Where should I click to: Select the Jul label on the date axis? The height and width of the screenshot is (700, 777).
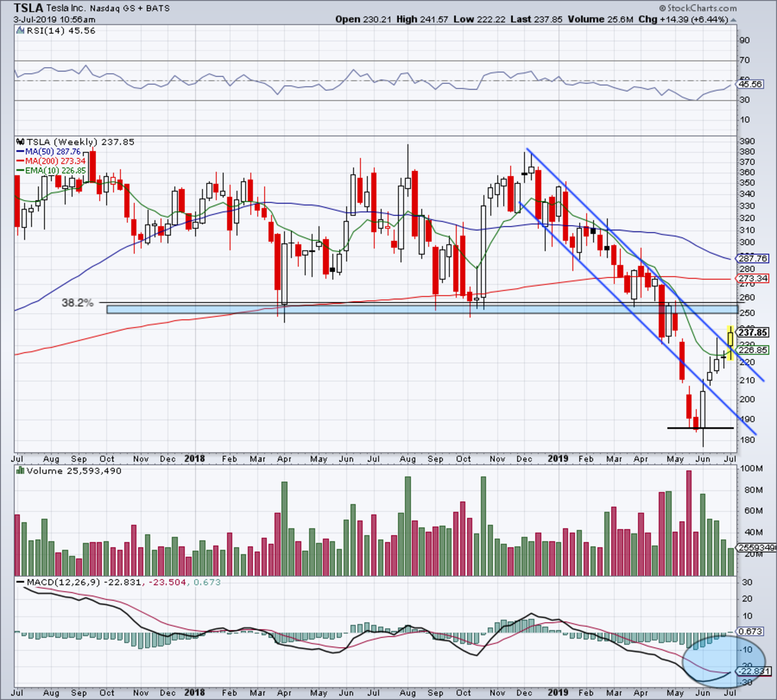17,459
